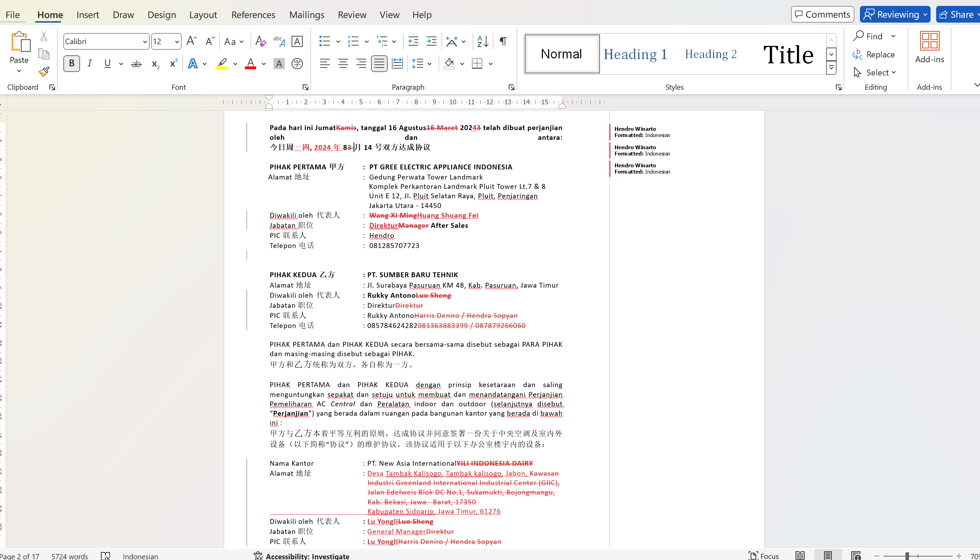The image size is (980, 560).
Task: Click the Cut scissors icon
Action: (44, 37)
